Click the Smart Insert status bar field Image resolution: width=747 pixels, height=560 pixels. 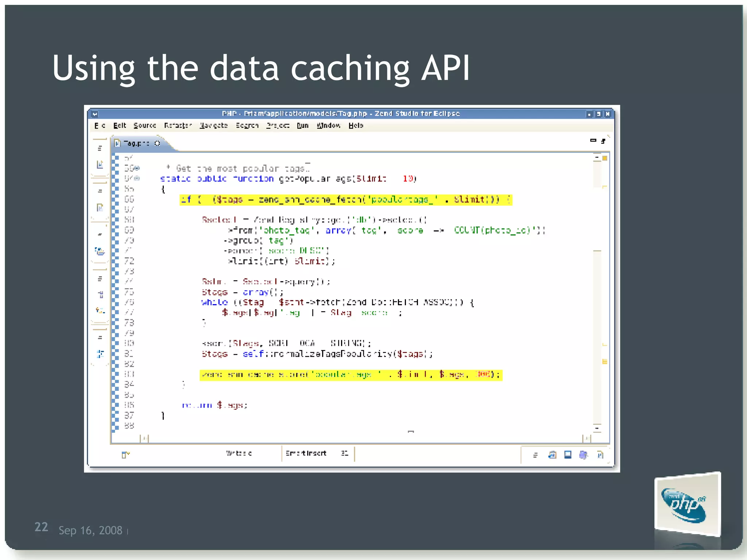click(x=306, y=453)
